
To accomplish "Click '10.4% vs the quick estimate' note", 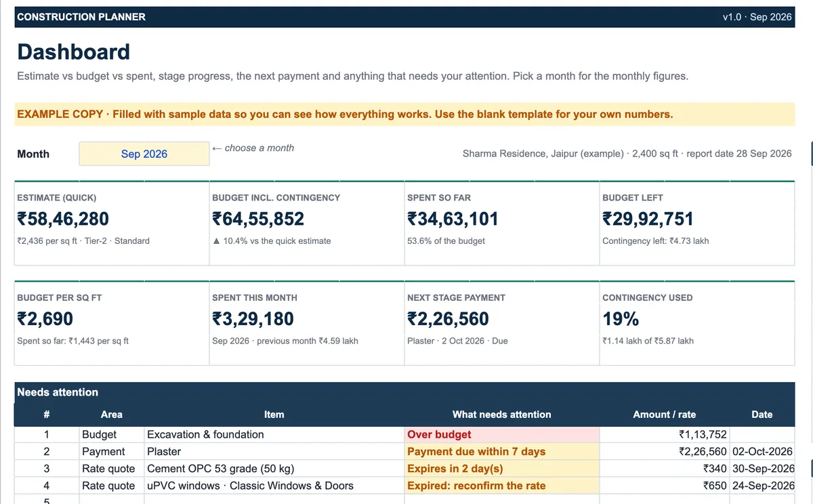I will click(272, 240).
